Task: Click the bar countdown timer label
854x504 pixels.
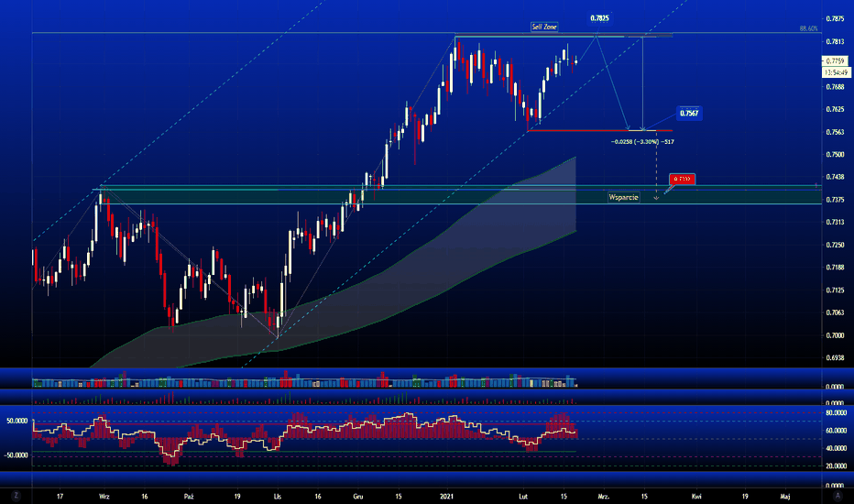Action: pyautogui.click(x=836, y=72)
